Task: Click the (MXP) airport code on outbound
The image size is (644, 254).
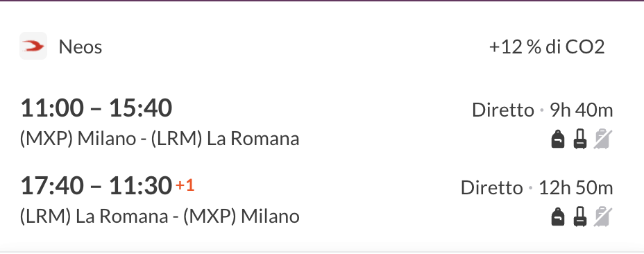Action: pyautogui.click(x=46, y=139)
